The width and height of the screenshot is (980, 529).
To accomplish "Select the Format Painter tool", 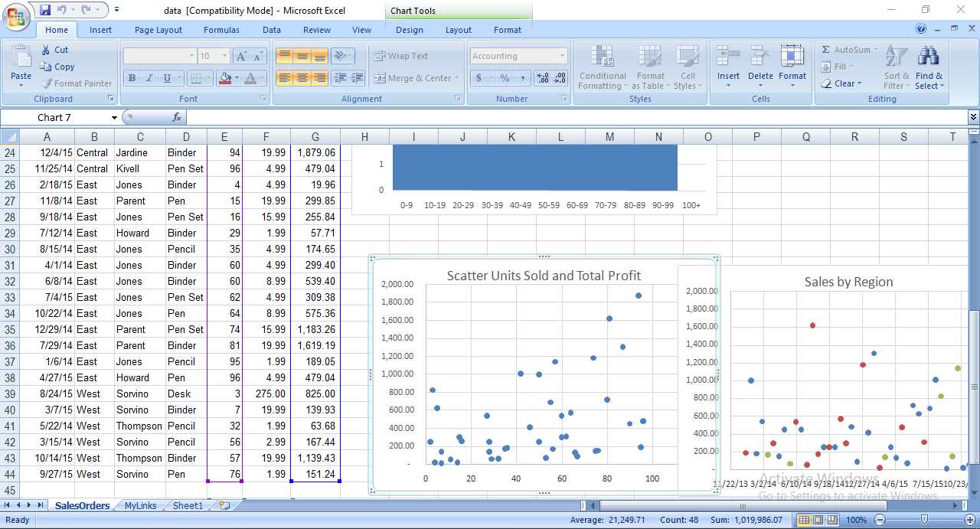I will click(x=77, y=83).
